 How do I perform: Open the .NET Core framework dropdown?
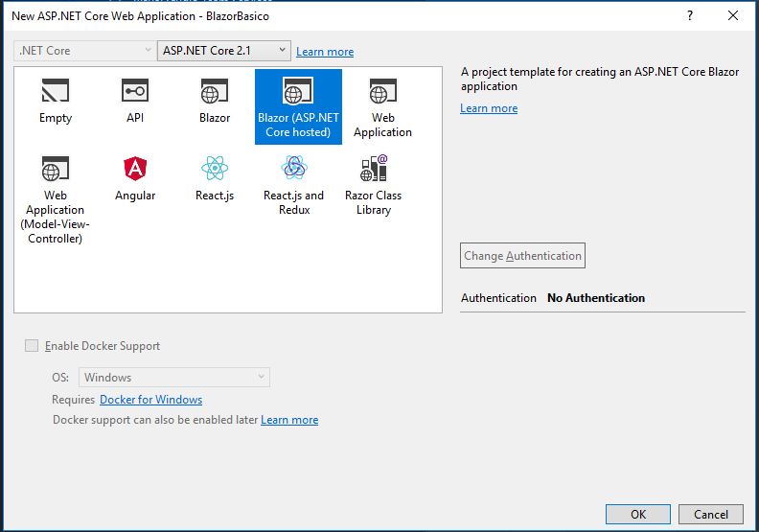coord(83,51)
